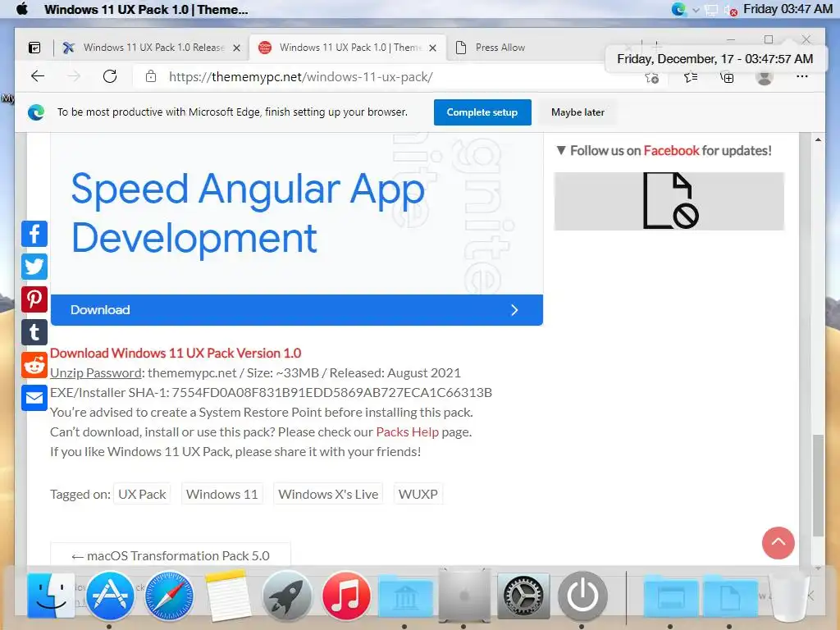
Task: Open System Preferences gear in dock
Action: coord(523,596)
